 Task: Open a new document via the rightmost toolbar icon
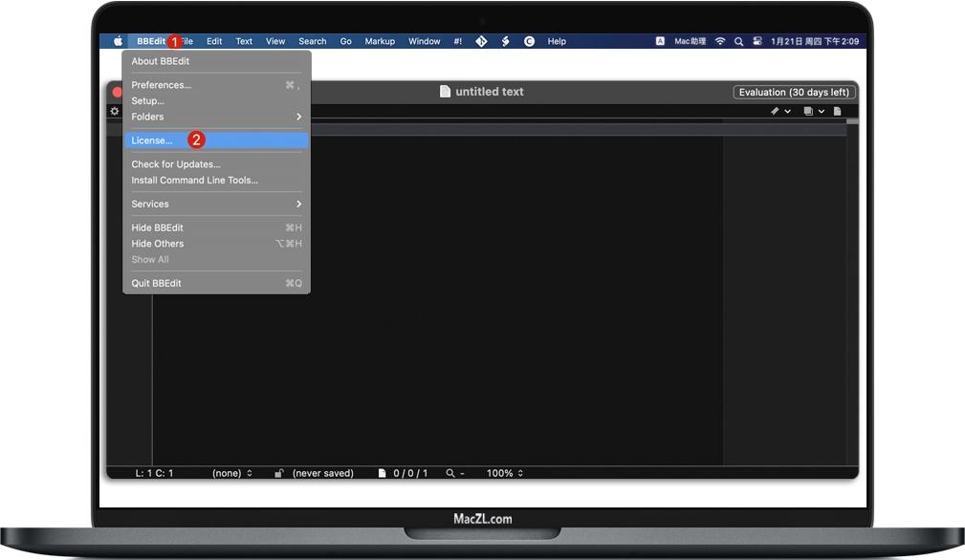(x=839, y=111)
